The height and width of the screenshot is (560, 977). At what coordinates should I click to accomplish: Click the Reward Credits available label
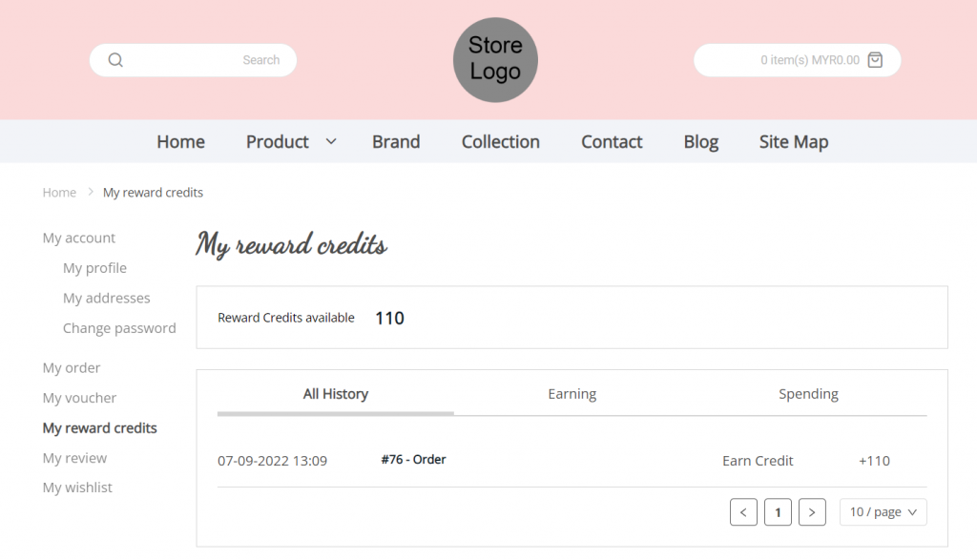[286, 318]
